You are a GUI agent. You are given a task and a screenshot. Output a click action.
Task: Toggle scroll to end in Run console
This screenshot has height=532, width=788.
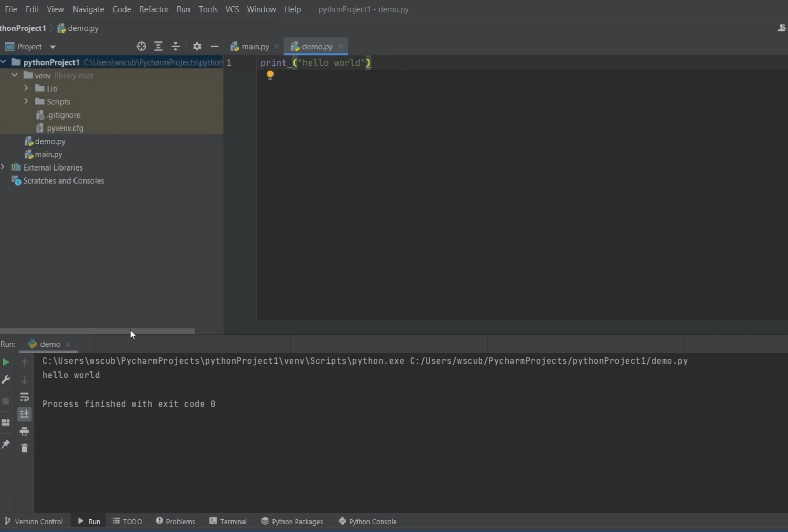pyautogui.click(x=24, y=414)
